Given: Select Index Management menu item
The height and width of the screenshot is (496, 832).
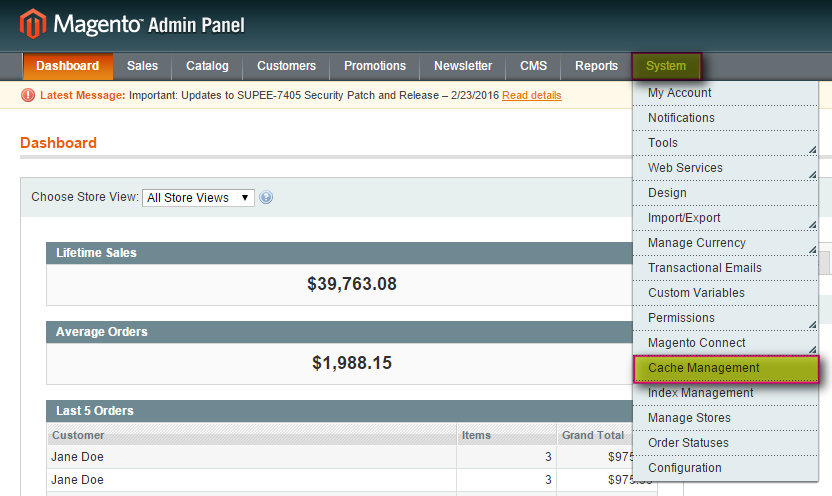Looking at the screenshot, I should [x=725, y=393].
